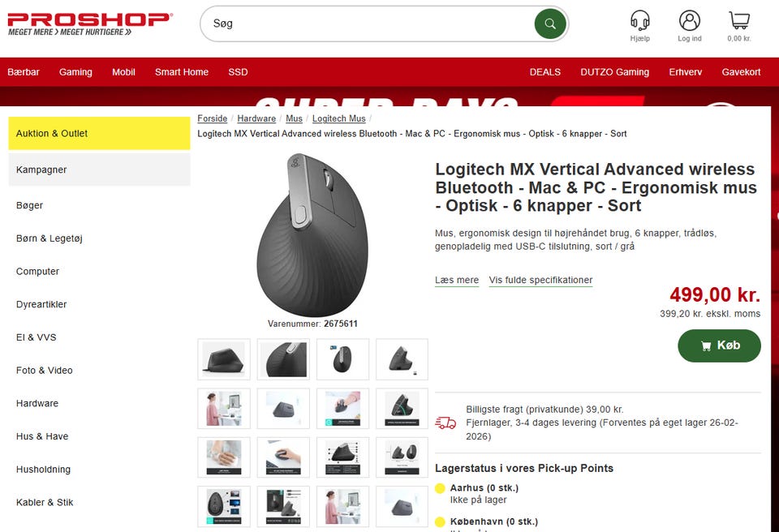
Task: Click the Log ind user icon
Action: click(x=690, y=21)
